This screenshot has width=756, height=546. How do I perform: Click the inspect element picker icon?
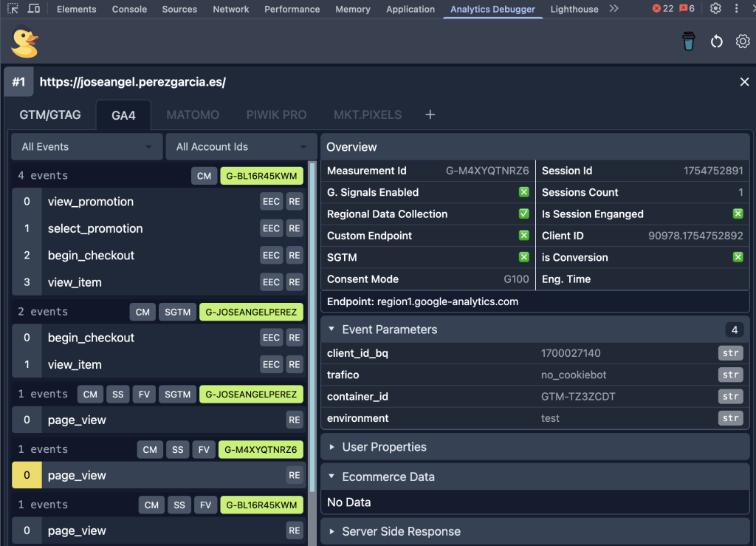13,8
